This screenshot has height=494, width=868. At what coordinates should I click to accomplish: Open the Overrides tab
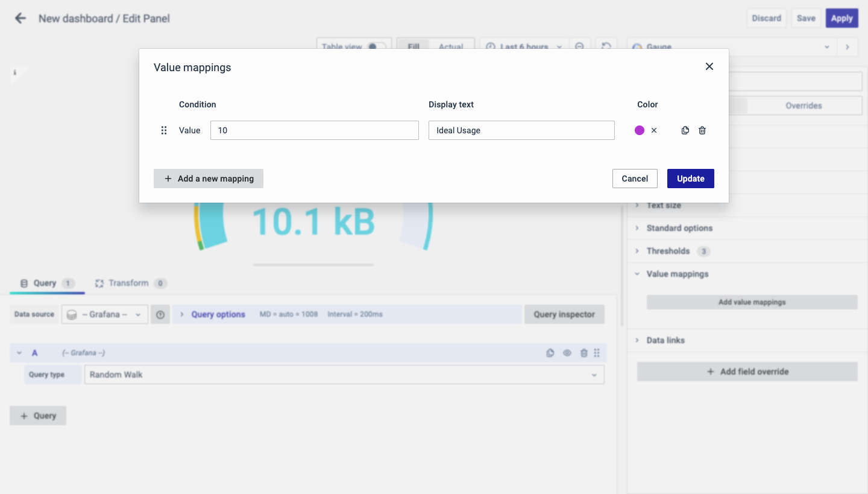coord(803,106)
